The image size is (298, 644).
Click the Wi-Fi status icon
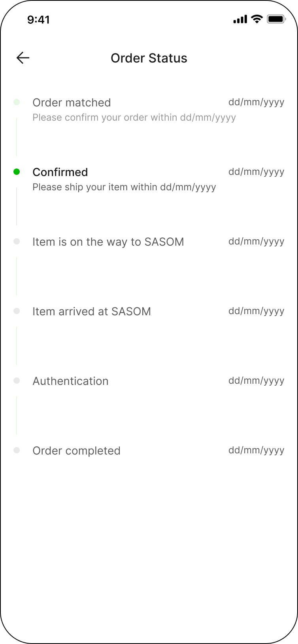[x=257, y=19]
